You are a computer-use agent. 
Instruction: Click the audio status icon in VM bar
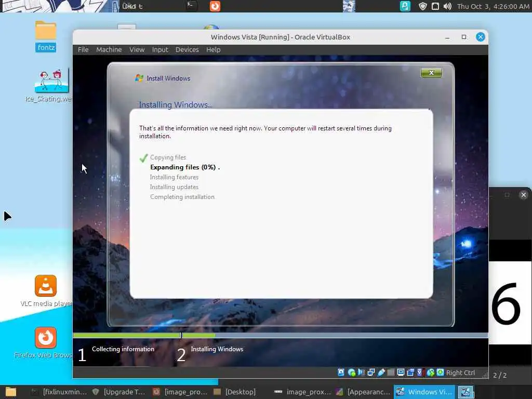361,373
